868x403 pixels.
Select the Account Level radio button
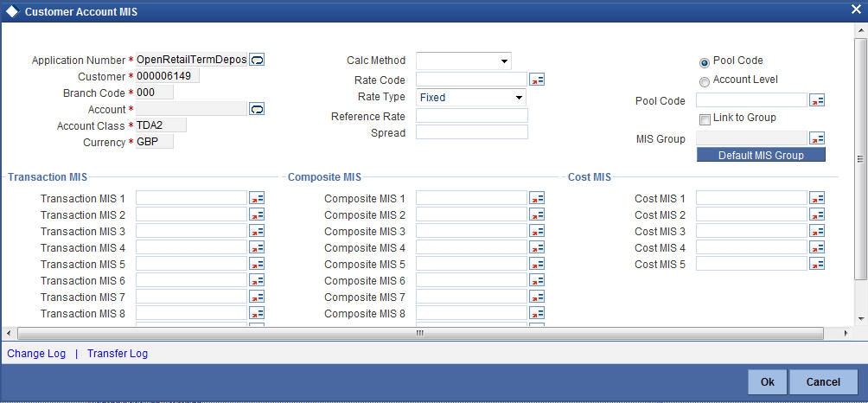(x=705, y=82)
